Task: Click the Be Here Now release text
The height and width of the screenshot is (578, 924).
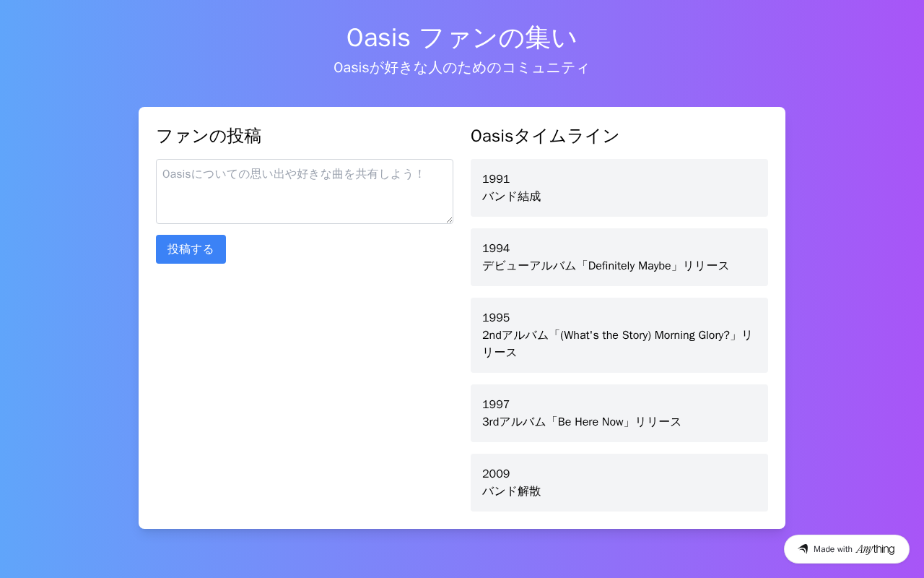Action: [x=581, y=422]
